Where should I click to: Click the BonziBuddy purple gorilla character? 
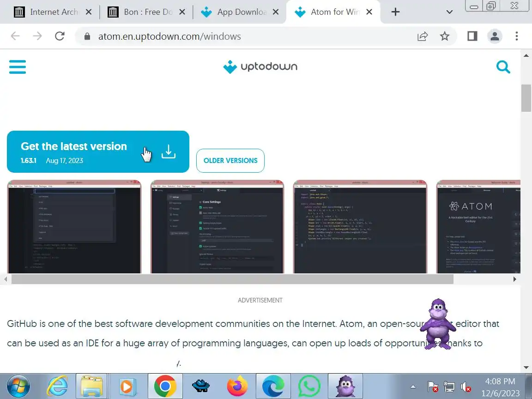(438, 324)
